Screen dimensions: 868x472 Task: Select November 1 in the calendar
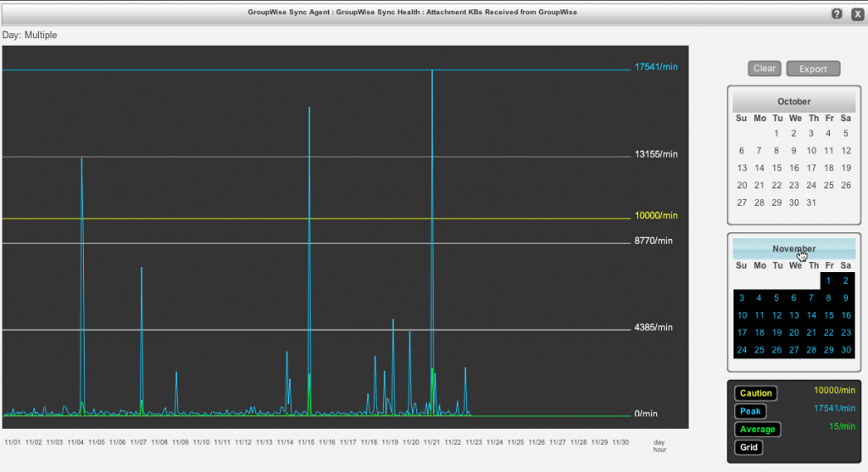click(x=828, y=280)
